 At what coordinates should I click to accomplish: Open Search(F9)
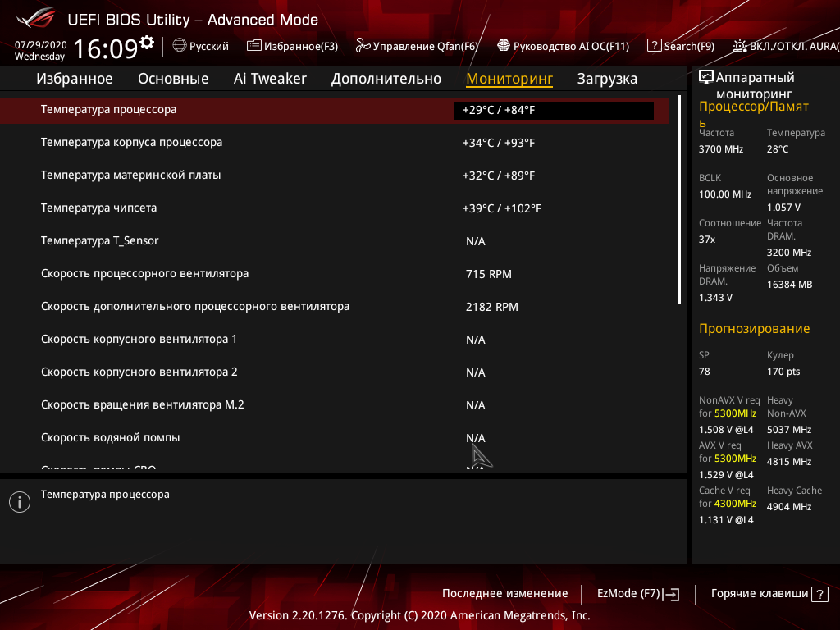681,46
